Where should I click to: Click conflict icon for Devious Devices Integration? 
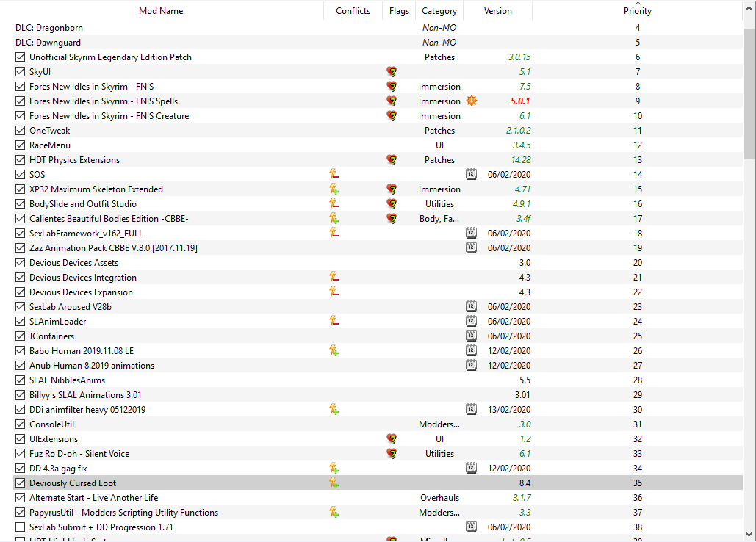coord(334,277)
